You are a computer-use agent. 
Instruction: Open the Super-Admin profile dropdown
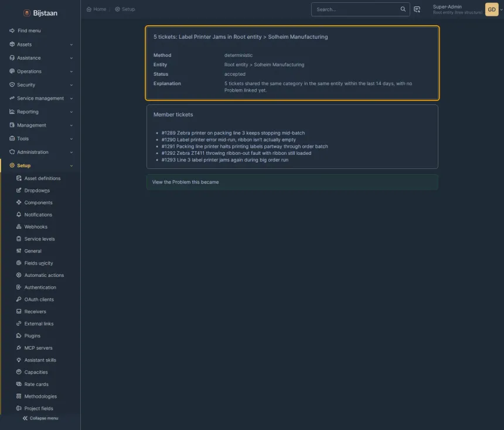pos(467,9)
